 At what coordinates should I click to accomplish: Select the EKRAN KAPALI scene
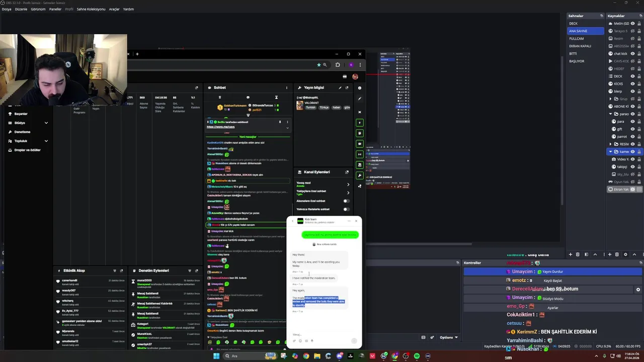pyautogui.click(x=585, y=46)
